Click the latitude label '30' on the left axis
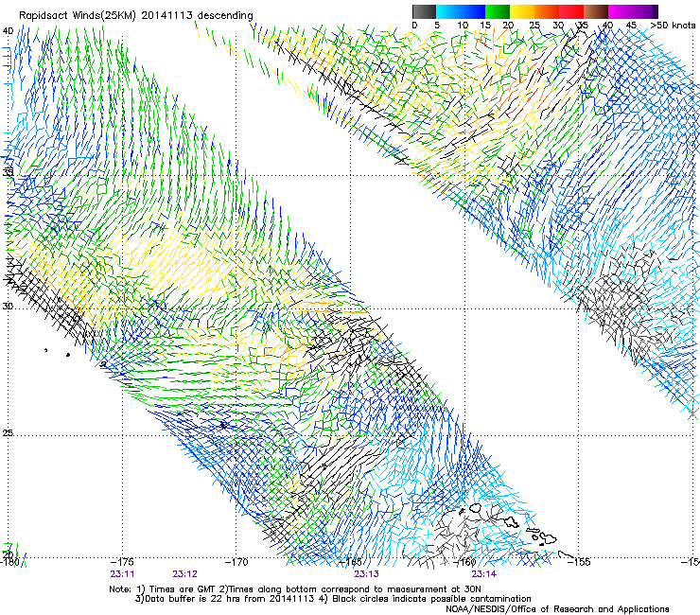 tap(8, 306)
